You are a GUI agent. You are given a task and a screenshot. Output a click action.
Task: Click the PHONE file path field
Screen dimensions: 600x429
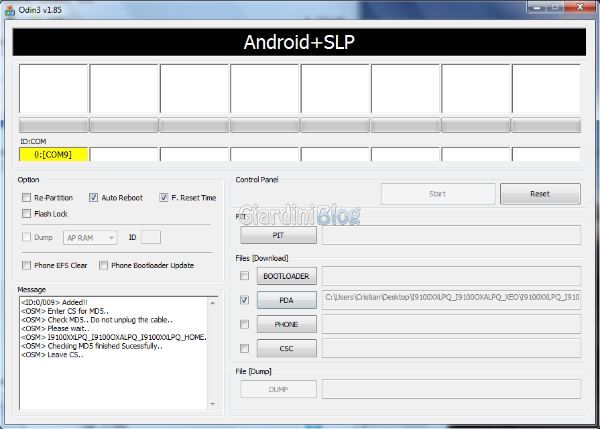451,324
